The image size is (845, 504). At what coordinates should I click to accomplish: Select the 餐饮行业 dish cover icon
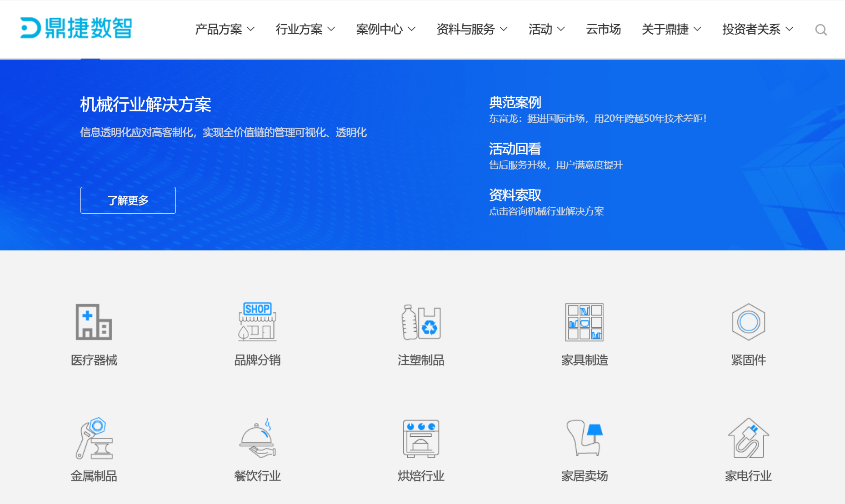click(x=257, y=439)
